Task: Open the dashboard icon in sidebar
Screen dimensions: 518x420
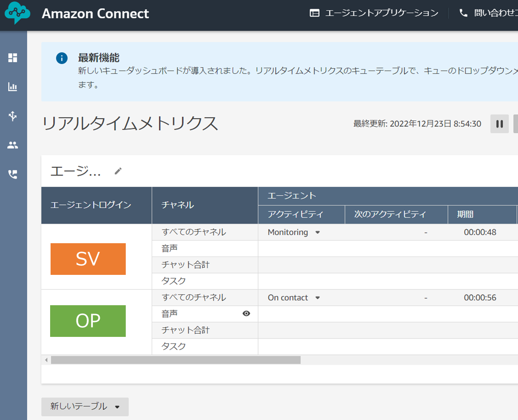Action: point(13,58)
